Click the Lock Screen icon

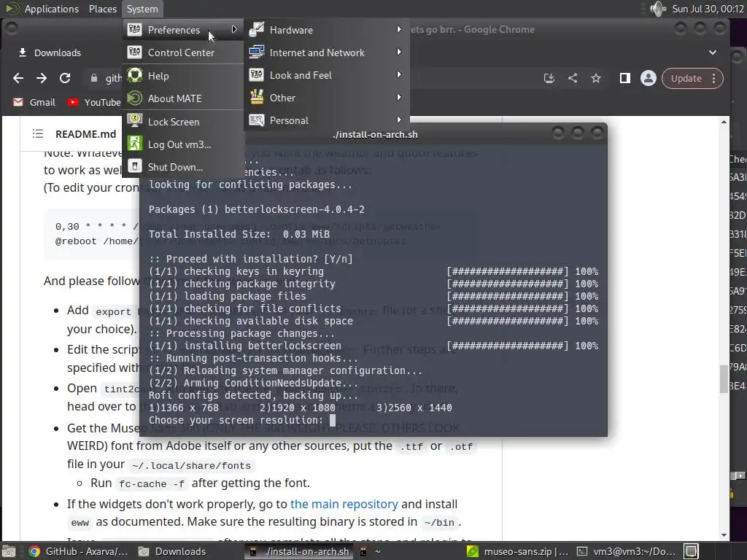coord(134,121)
